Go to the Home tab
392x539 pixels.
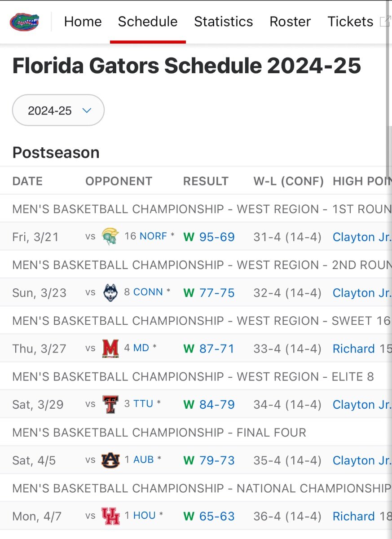(83, 22)
